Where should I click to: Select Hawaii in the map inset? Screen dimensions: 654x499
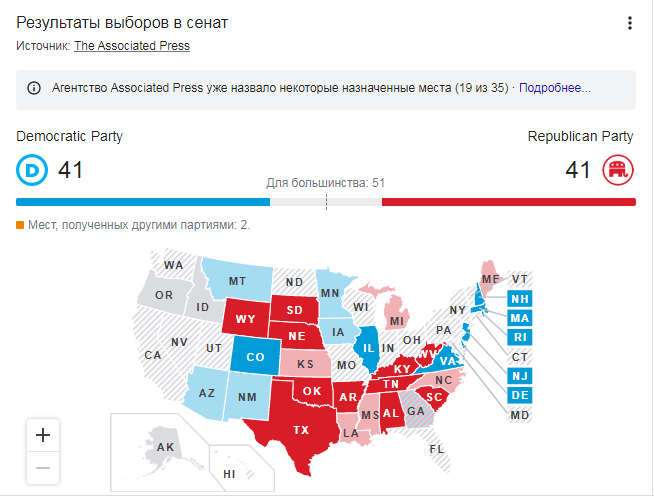point(230,473)
